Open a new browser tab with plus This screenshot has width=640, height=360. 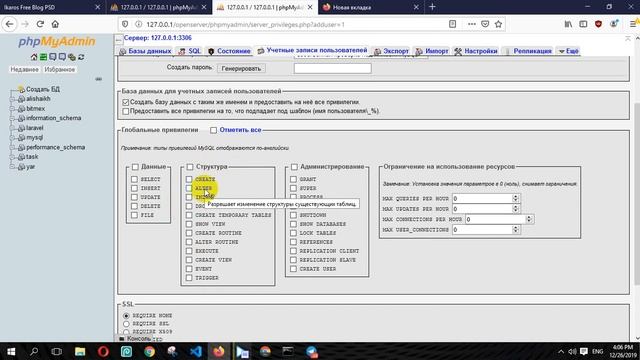pos(432,7)
